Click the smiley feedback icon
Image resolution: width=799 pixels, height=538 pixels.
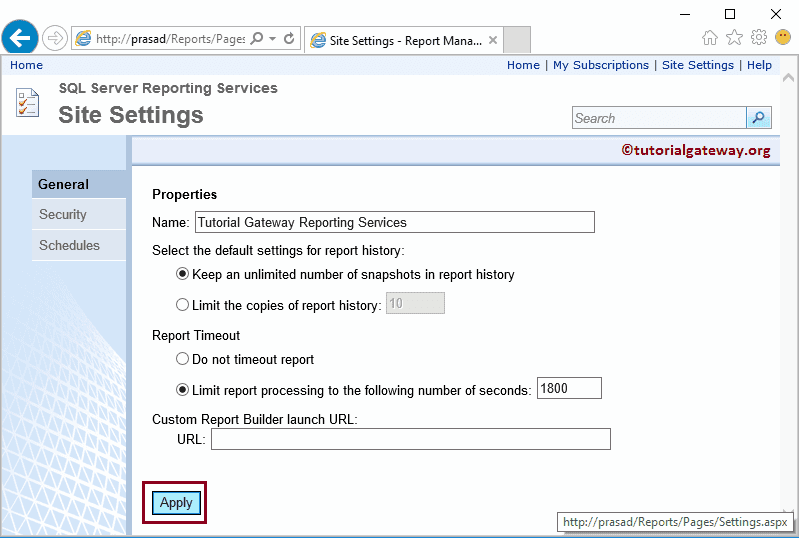[783, 37]
